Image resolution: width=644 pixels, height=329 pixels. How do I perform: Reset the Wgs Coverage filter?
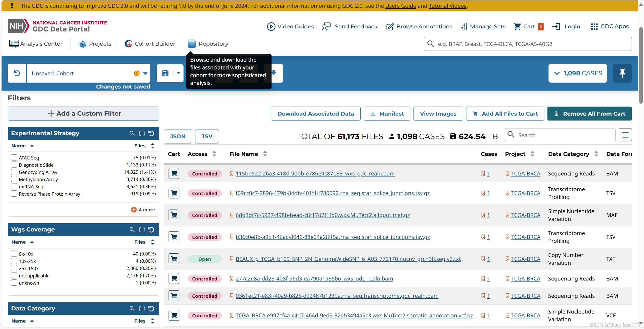(x=152, y=229)
